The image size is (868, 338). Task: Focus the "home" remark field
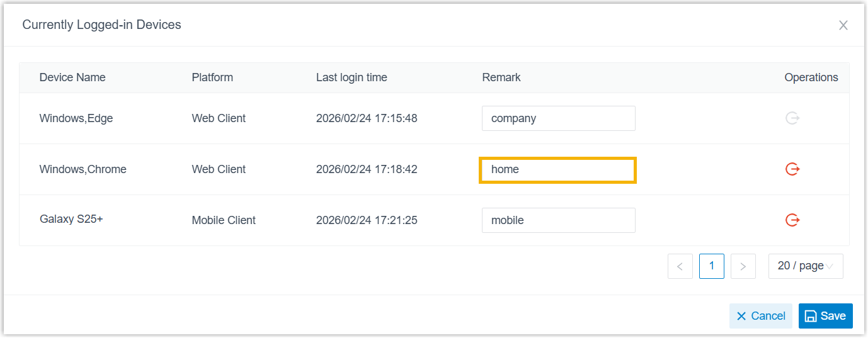click(x=558, y=170)
